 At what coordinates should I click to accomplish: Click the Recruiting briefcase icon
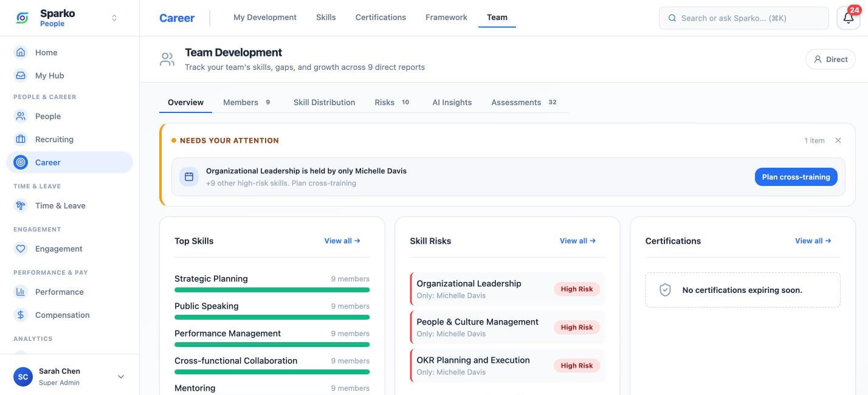[21, 139]
